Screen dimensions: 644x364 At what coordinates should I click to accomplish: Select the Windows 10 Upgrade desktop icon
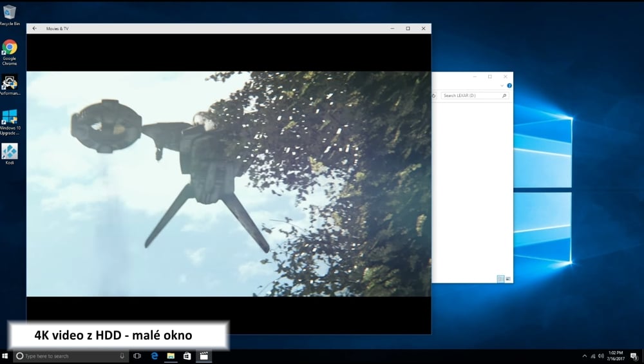(10, 122)
